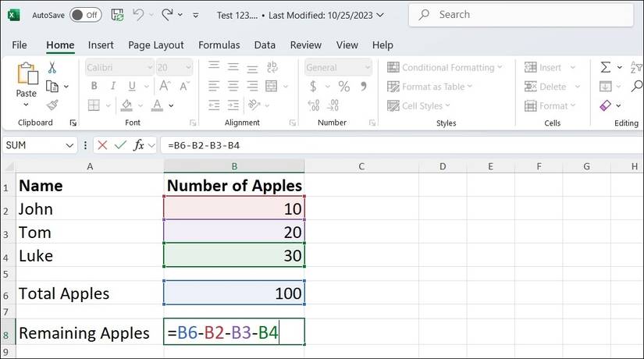The image size is (644, 359).
Task: Open the Name Box dropdown
Action: pyautogui.click(x=71, y=145)
